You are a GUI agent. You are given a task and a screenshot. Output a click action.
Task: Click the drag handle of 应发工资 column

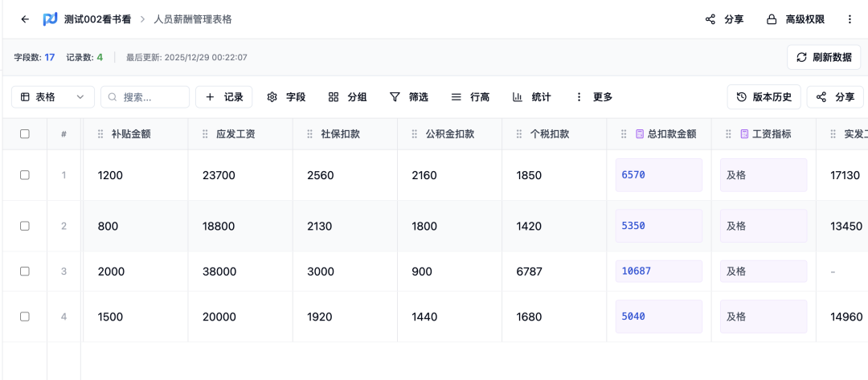[205, 134]
